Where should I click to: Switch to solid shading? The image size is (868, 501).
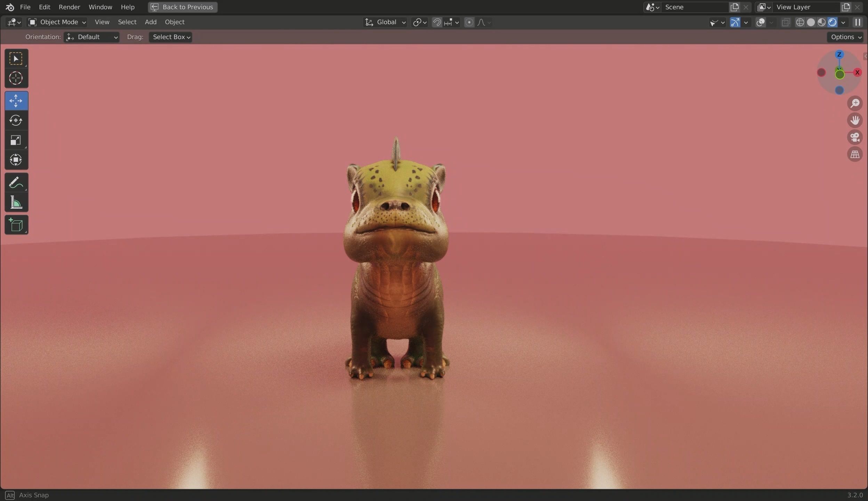point(811,22)
